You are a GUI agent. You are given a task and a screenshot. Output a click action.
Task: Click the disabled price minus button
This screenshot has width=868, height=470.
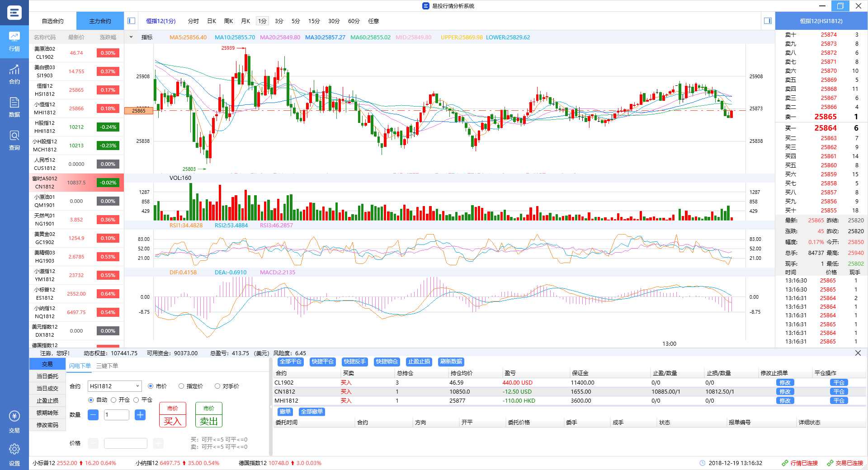tap(93, 443)
